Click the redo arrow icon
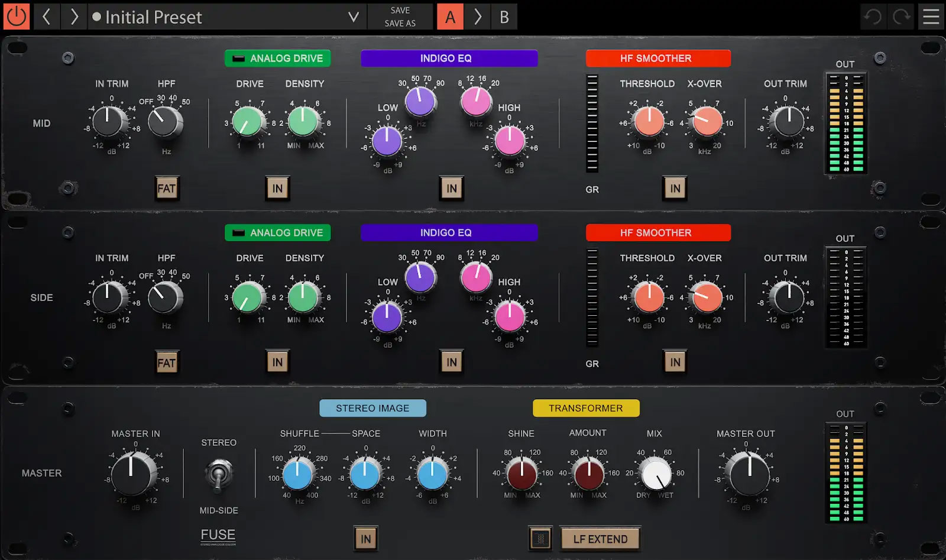946x560 pixels. tap(901, 17)
